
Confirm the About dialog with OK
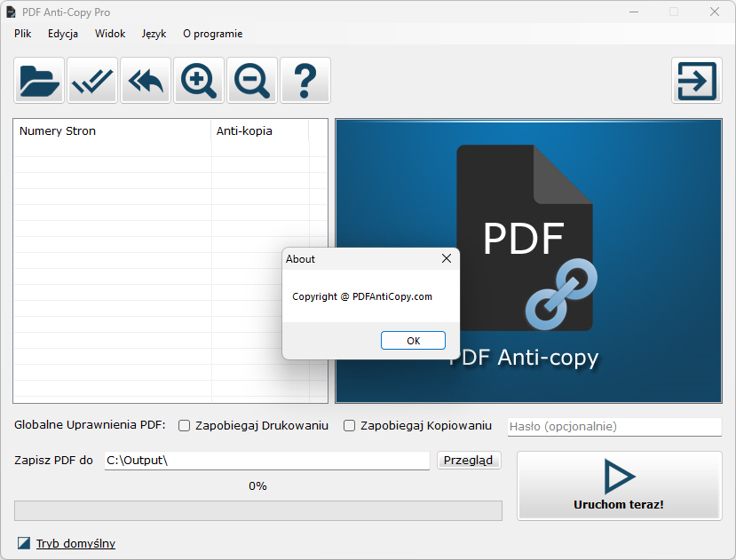click(x=413, y=340)
